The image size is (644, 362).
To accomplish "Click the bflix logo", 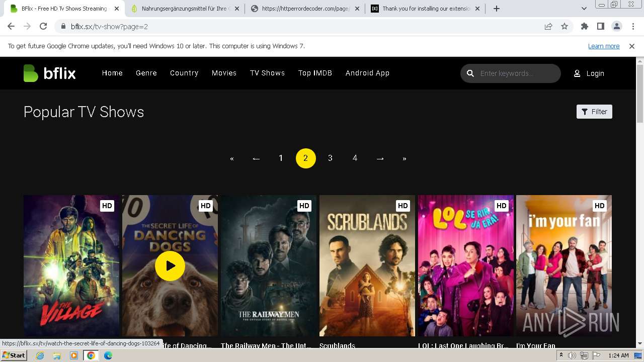I will 49,73.
